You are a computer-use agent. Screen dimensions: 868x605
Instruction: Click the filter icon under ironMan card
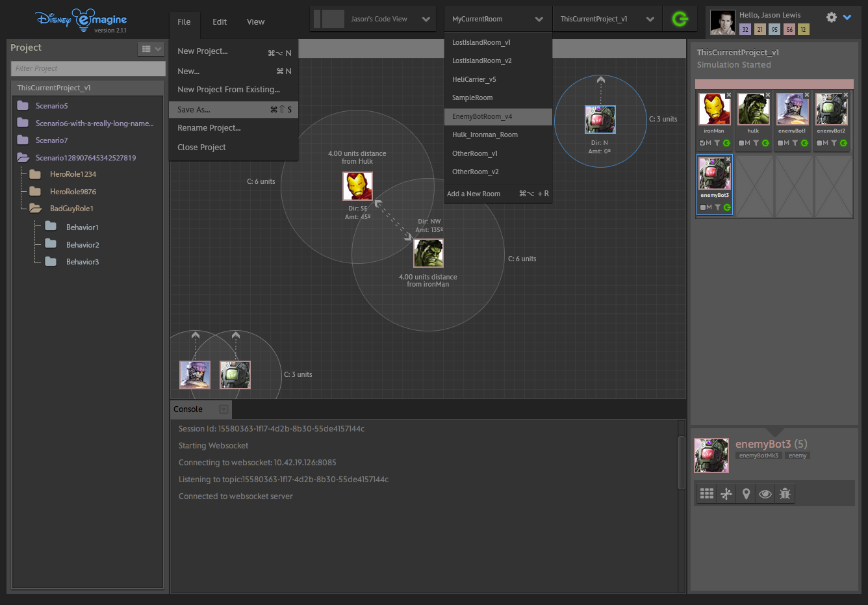coord(717,143)
